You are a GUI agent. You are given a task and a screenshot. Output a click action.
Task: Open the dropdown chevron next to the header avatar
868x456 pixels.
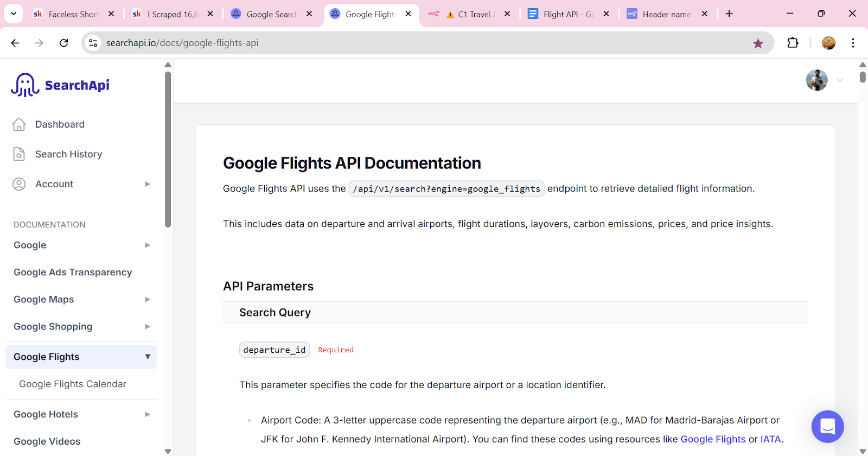pyautogui.click(x=840, y=80)
